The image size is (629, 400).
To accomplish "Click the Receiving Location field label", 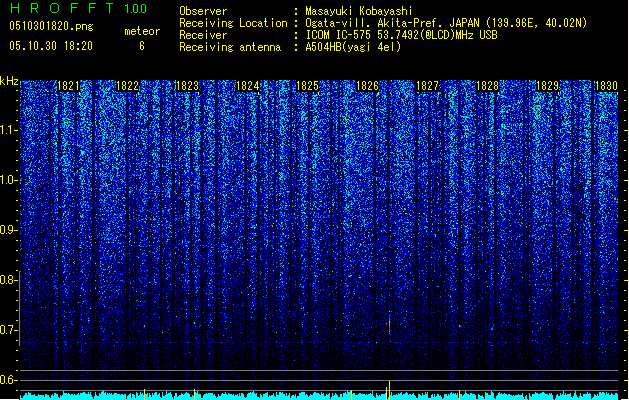I will point(233,23).
